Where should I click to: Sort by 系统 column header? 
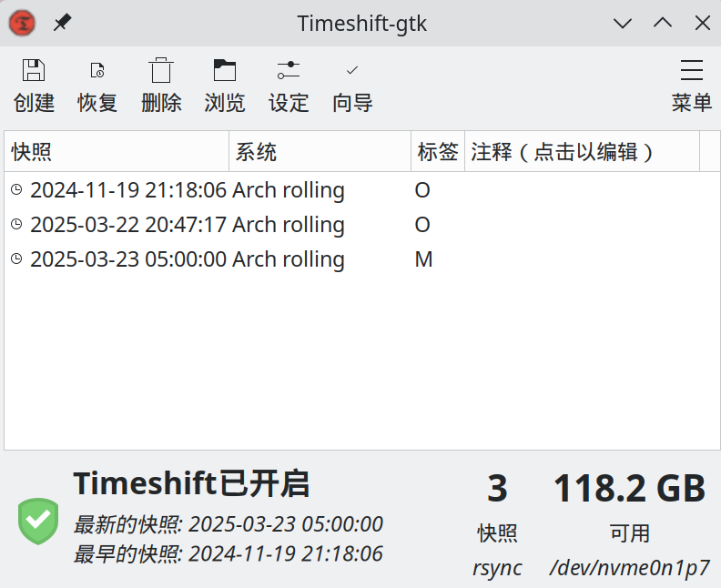click(x=319, y=151)
